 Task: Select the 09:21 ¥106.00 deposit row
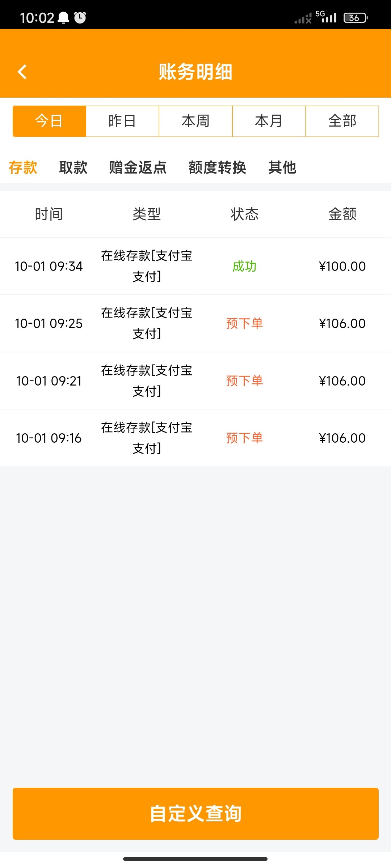point(195,381)
